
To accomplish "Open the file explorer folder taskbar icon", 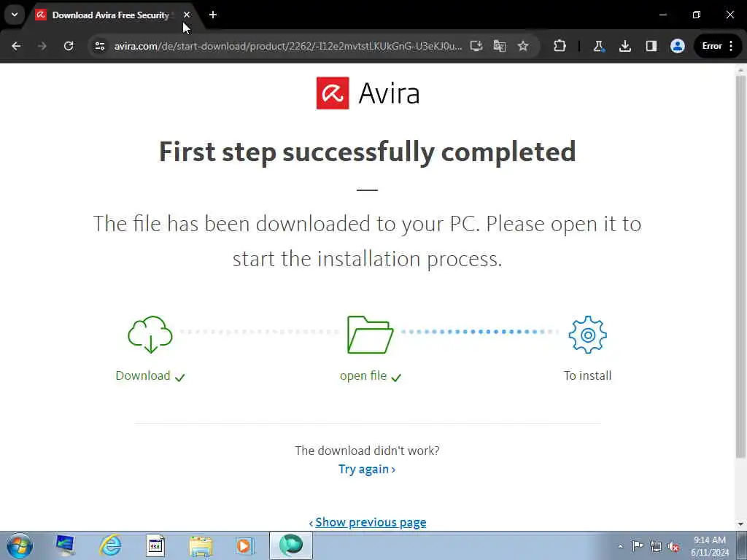I will point(201,545).
